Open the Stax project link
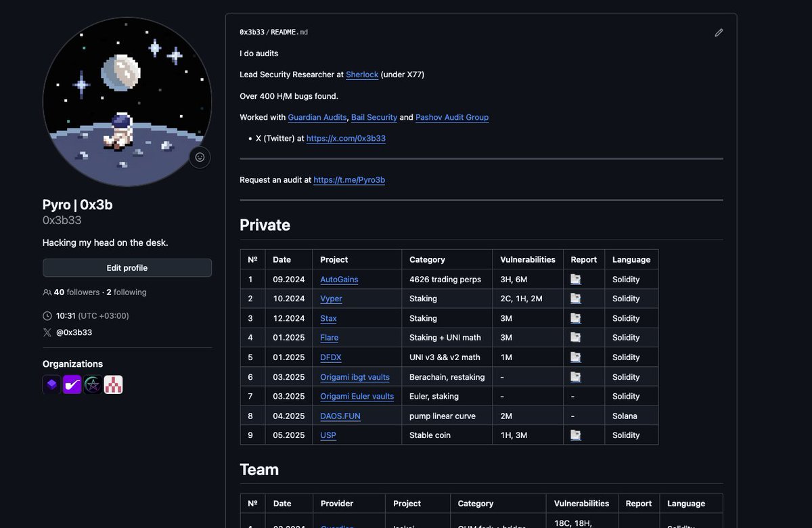Image resolution: width=812 pixels, height=528 pixels. pyautogui.click(x=328, y=318)
